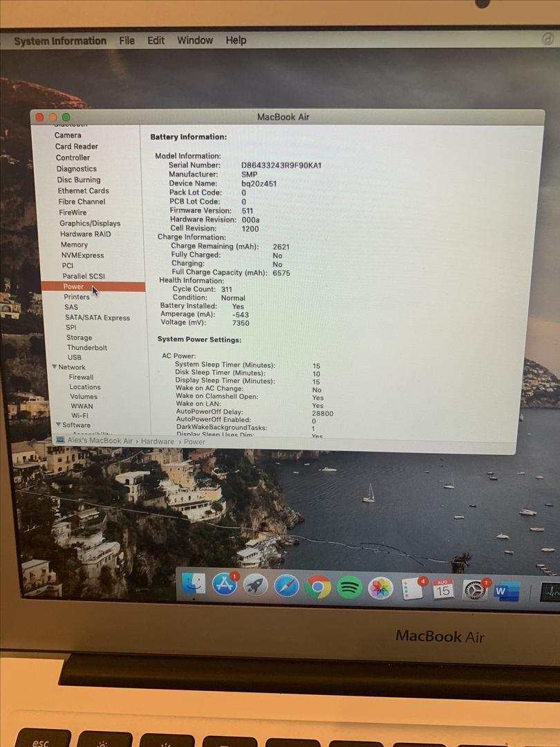Show Printers information
Screen dimensions: 560x747
tap(77, 297)
